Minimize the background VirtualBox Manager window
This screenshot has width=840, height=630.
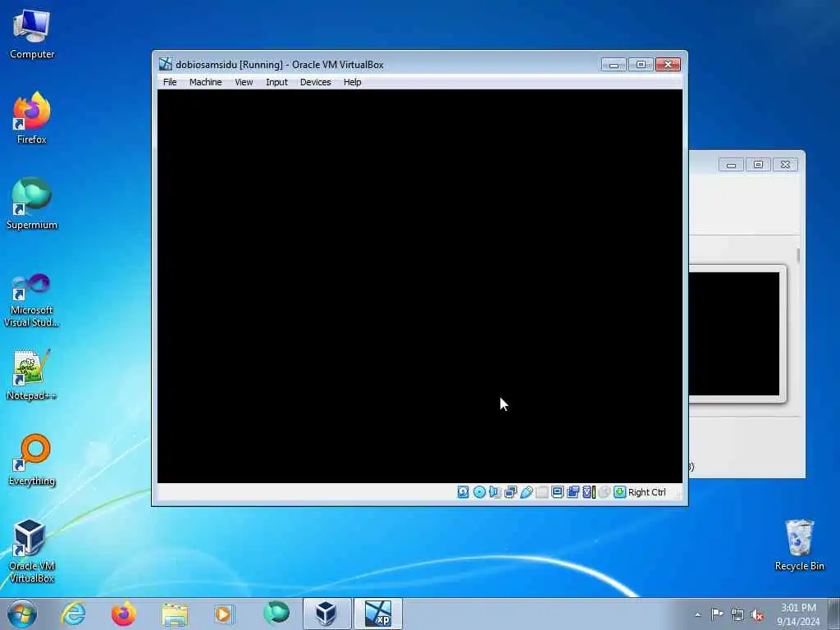(731, 164)
